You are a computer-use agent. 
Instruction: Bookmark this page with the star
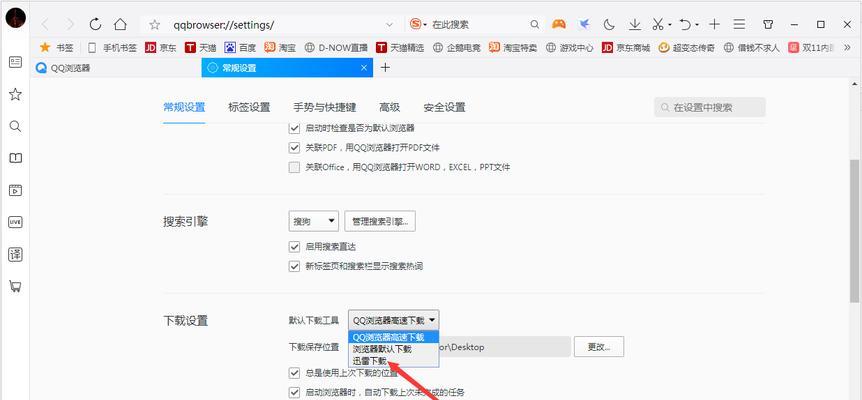154,25
